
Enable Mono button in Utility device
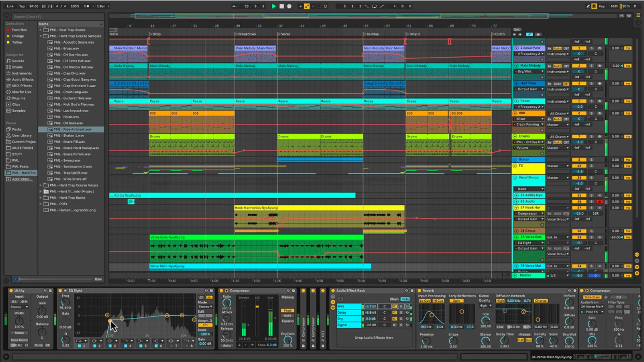tap(19, 333)
